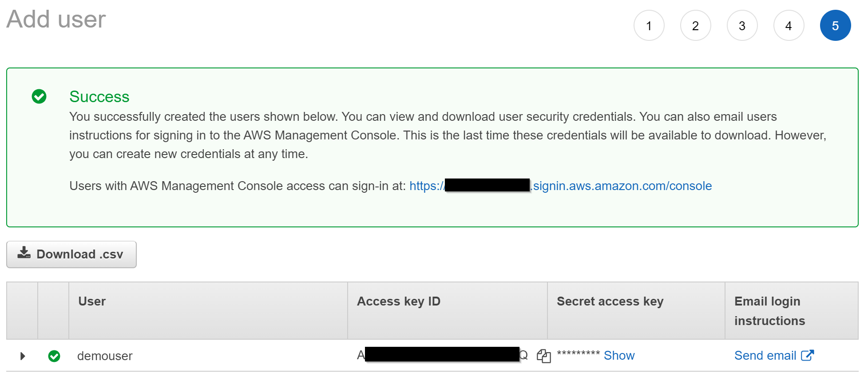
Task: Expand the demouser row details
Action: point(23,356)
